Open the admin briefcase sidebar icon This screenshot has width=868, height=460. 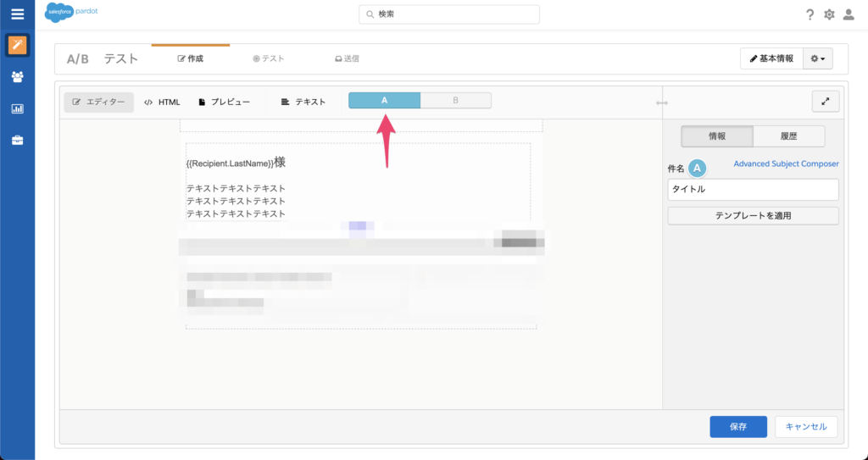[17, 140]
